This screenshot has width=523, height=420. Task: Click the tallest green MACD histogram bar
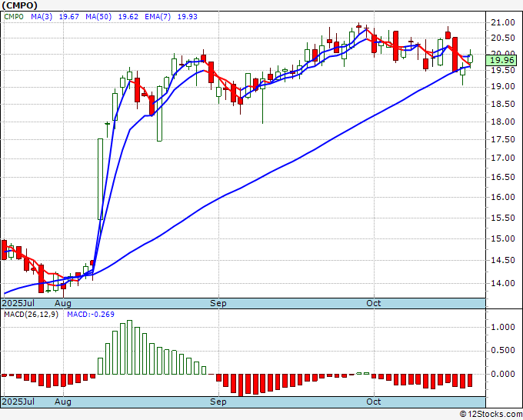pos(130,347)
